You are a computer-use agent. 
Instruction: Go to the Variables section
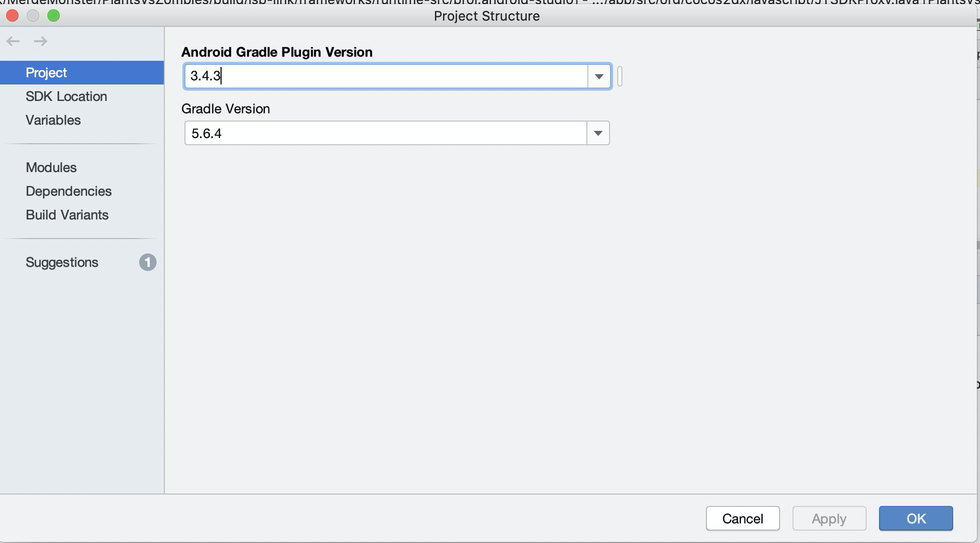(x=53, y=120)
